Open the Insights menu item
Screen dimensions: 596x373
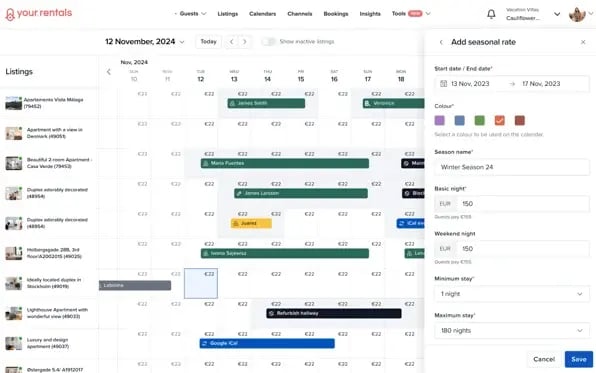tap(370, 14)
